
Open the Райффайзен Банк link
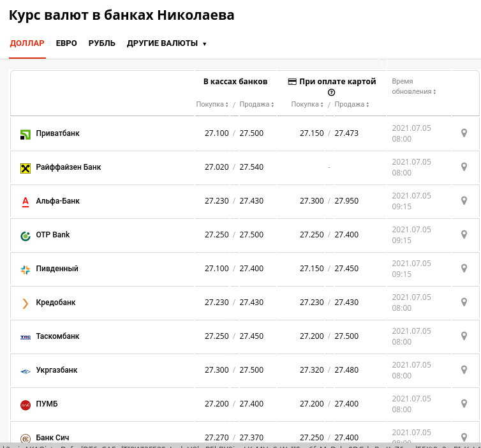[x=68, y=167]
